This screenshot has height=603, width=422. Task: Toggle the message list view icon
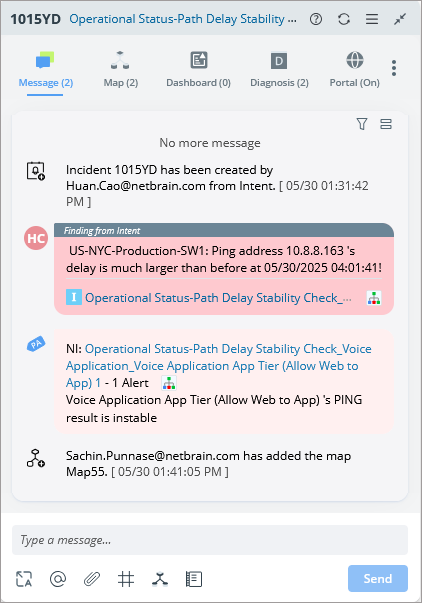coord(386,124)
